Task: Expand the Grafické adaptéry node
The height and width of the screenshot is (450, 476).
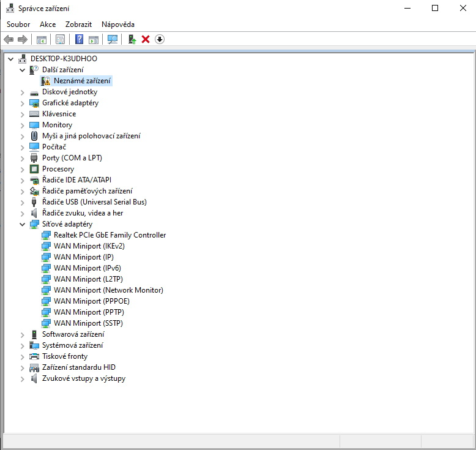Action: 23,103
